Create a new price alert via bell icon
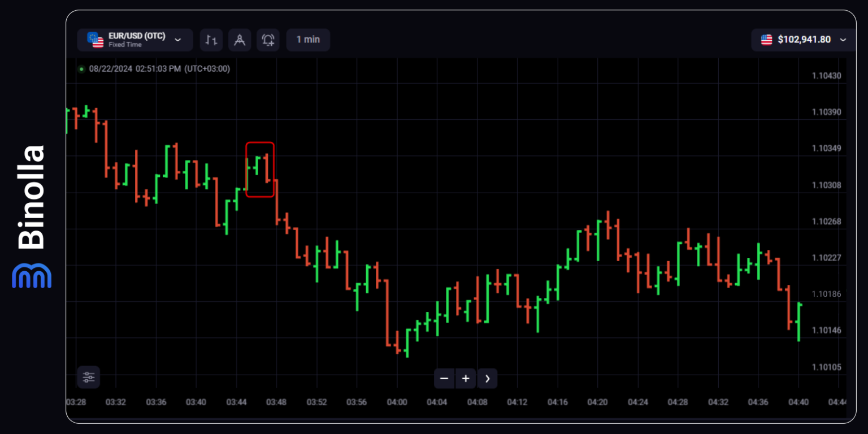 pyautogui.click(x=268, y=40)
